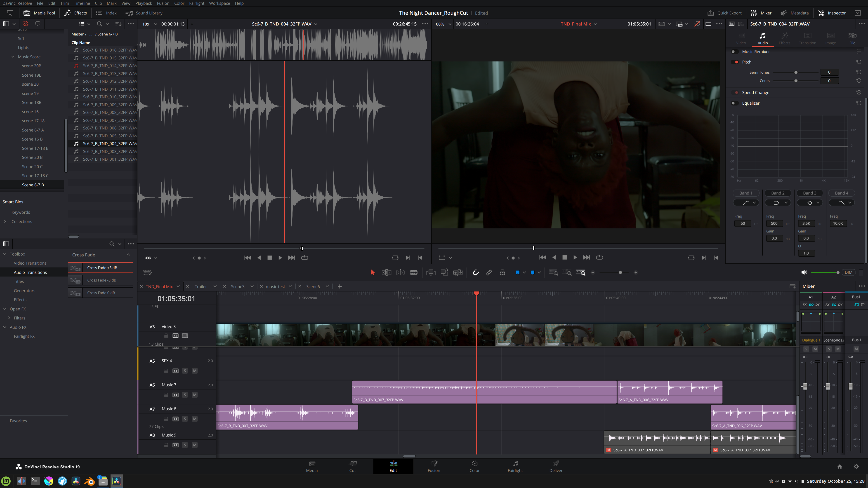Select the Blade edit mode tool
Image resolution: width=868 pixels, height=488 pixels.
point(414,272)
